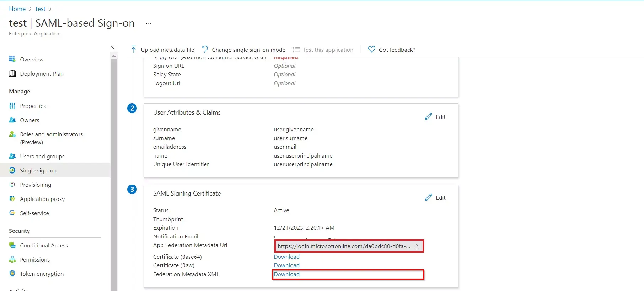Click the heart feedback icon

point(371,49)
